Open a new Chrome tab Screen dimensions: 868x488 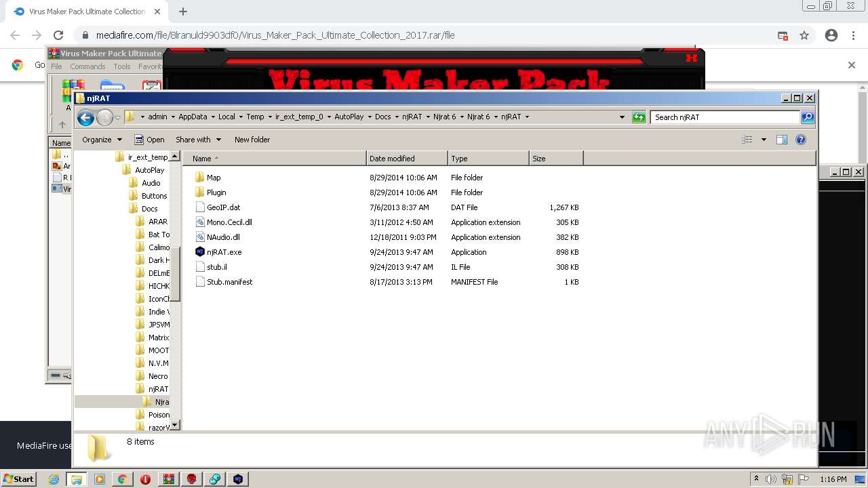click(183, 12)
